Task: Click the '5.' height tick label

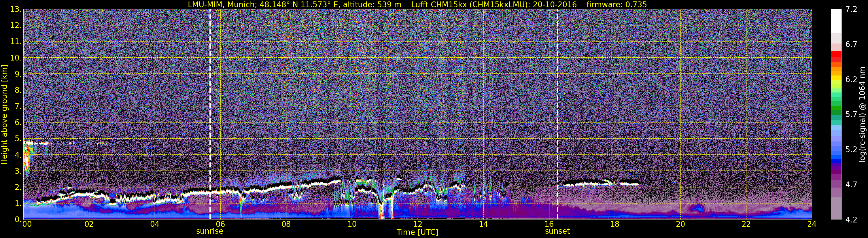Action: click(18, 139)
